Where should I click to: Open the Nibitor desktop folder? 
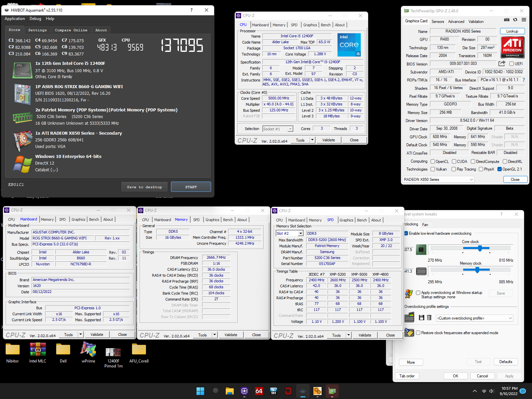click(13, 353)
